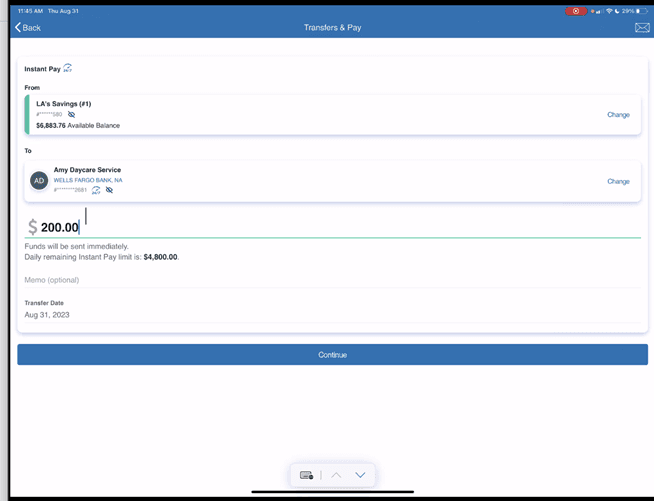Tap the Memo optional field
The width and height of the screenshot is (654, 501).
click(x=330, y=280)
